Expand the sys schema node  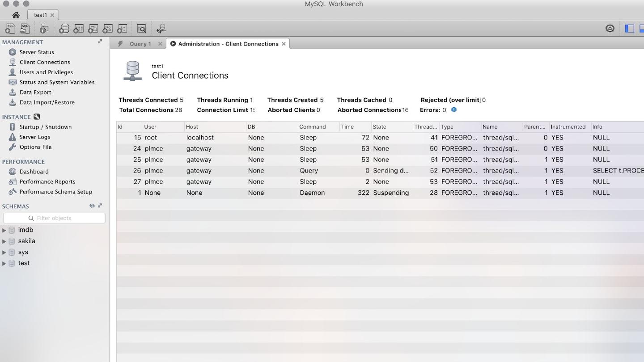pyautogui.click(x=4, y=253)
